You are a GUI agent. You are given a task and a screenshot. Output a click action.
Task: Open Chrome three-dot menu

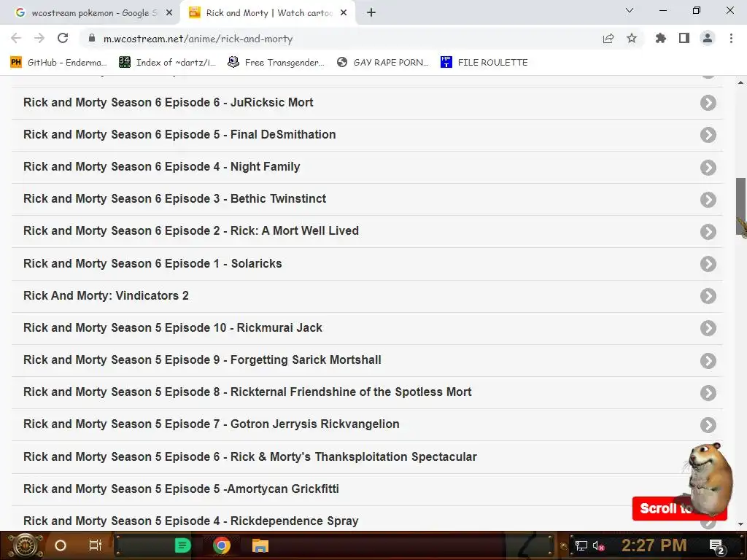731,38
